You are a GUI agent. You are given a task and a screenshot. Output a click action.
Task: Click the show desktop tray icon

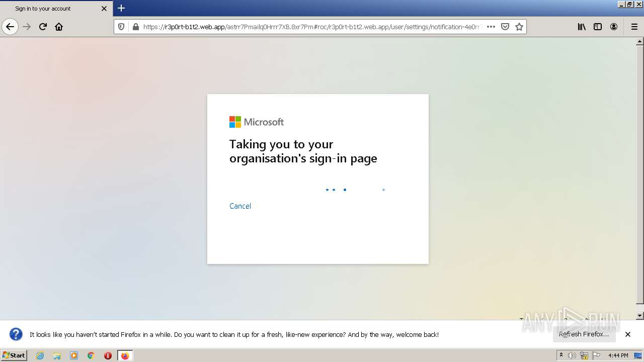pyautogui.click(x=638, y=355)
